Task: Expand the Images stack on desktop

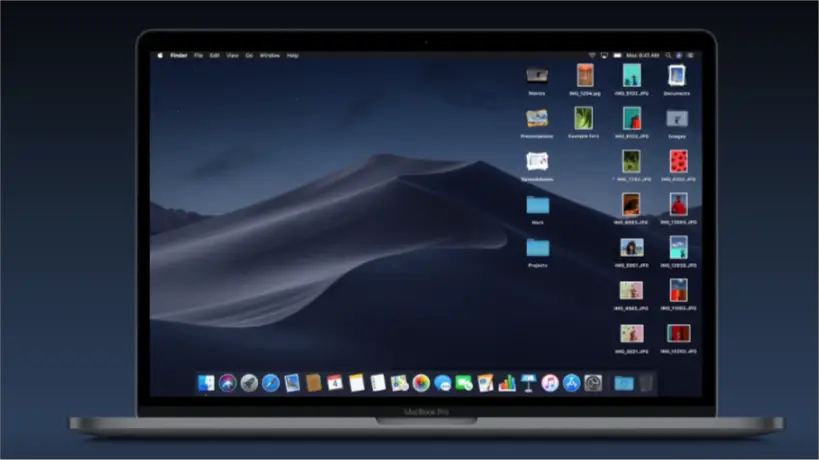Action: pos(677,119)
